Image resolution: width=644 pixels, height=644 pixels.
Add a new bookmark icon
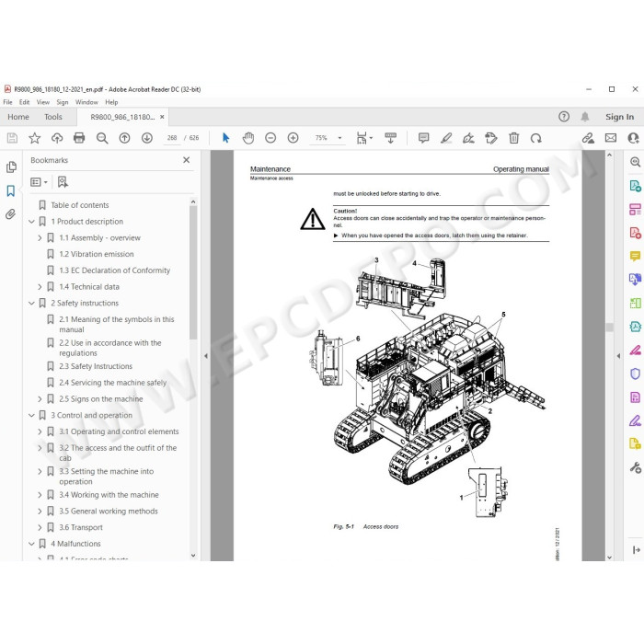63,182
